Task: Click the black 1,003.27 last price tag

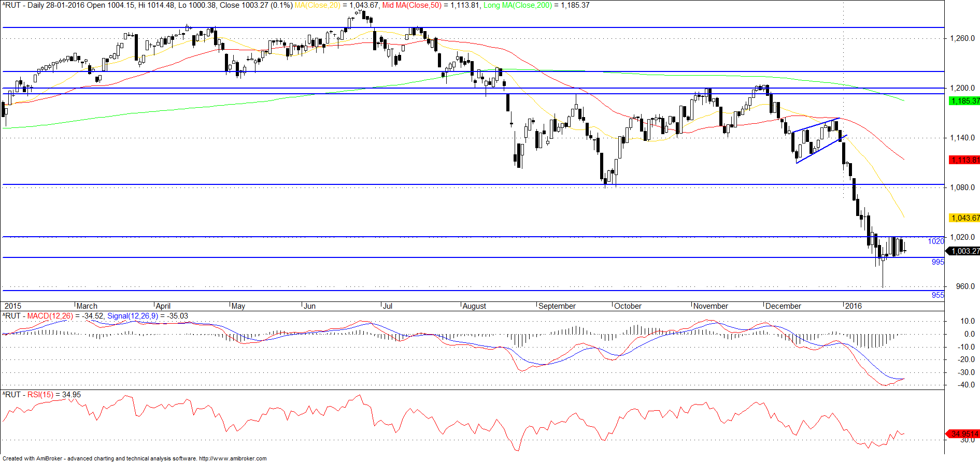Action: coord(963,251)
